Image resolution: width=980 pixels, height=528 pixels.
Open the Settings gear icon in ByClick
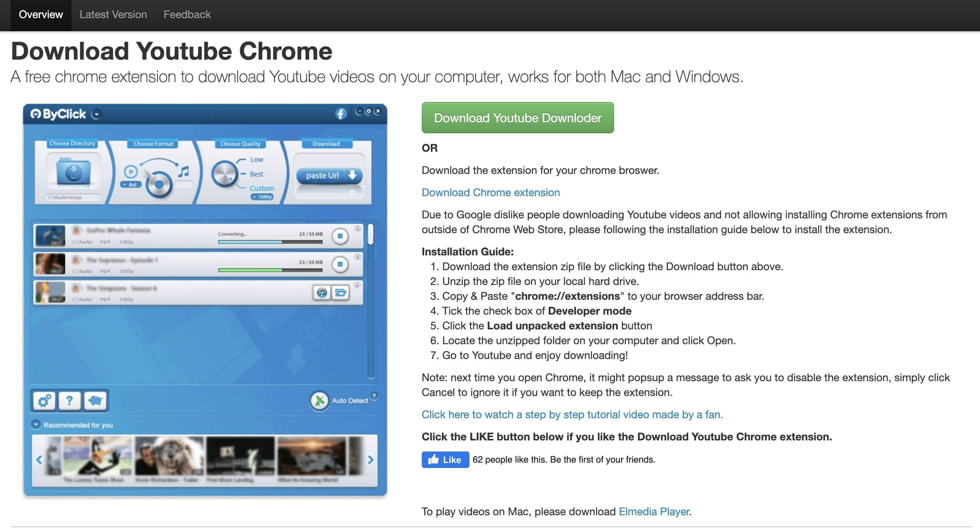click(x=44, y=400)
